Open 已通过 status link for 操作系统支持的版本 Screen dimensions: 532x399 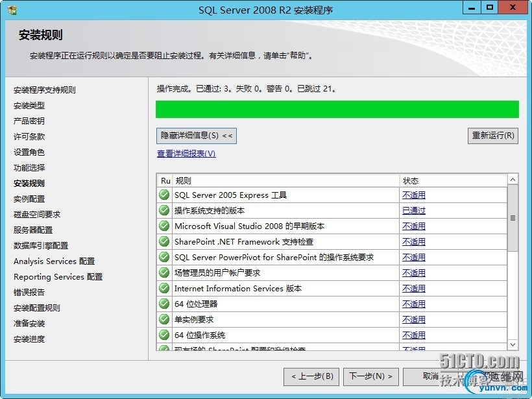tap(413, 211)
